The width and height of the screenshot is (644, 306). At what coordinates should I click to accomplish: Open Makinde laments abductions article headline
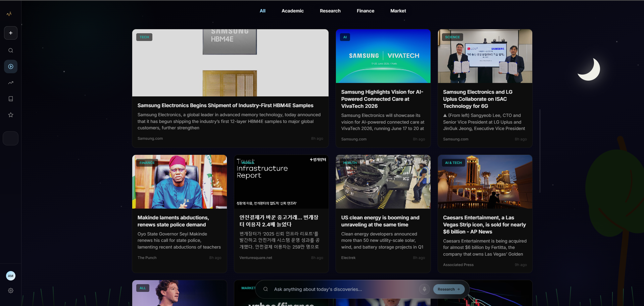[x=173, y=221]
